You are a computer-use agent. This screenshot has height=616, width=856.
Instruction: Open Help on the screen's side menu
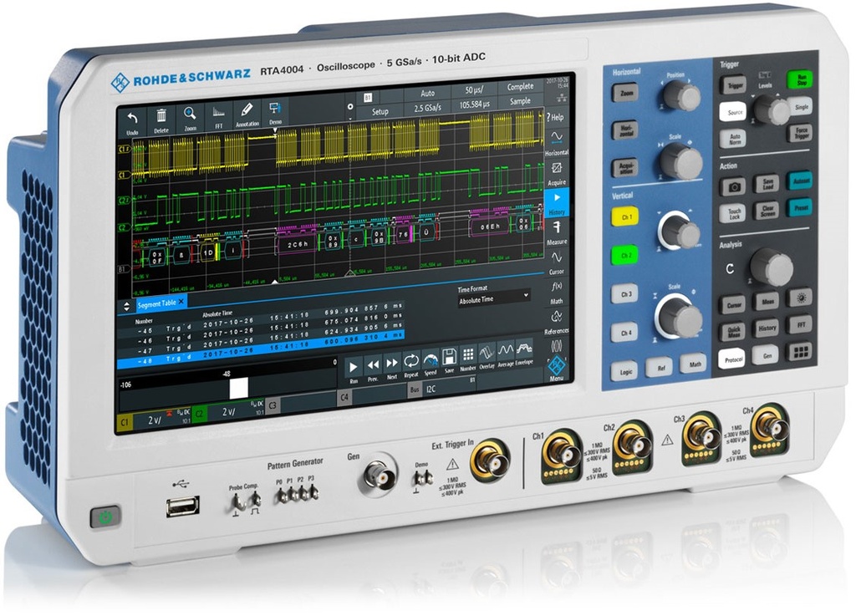555,117
